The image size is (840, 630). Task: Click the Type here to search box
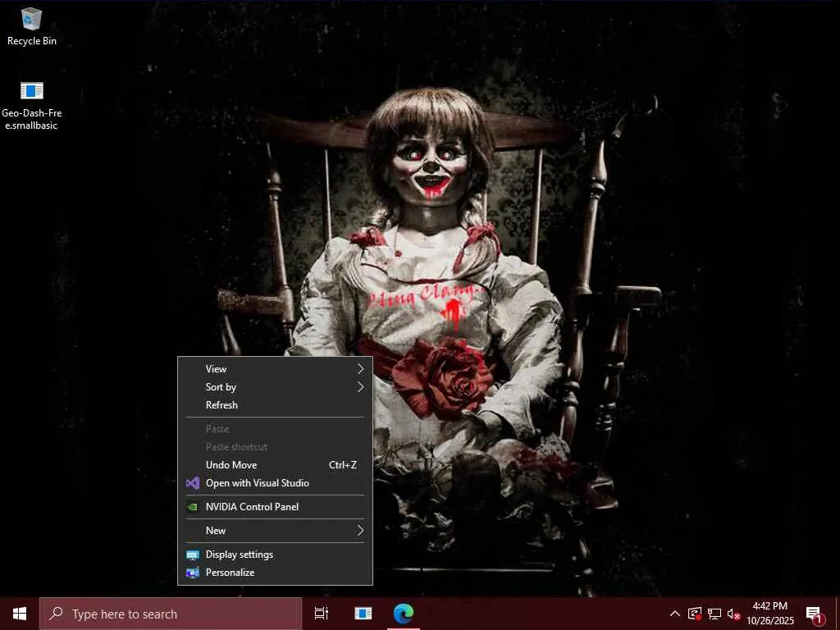coord(171,614)
